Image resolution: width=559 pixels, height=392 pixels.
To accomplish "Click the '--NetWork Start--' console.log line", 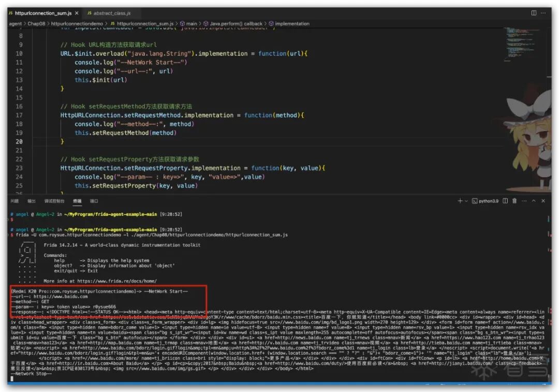I will point(131,63).
